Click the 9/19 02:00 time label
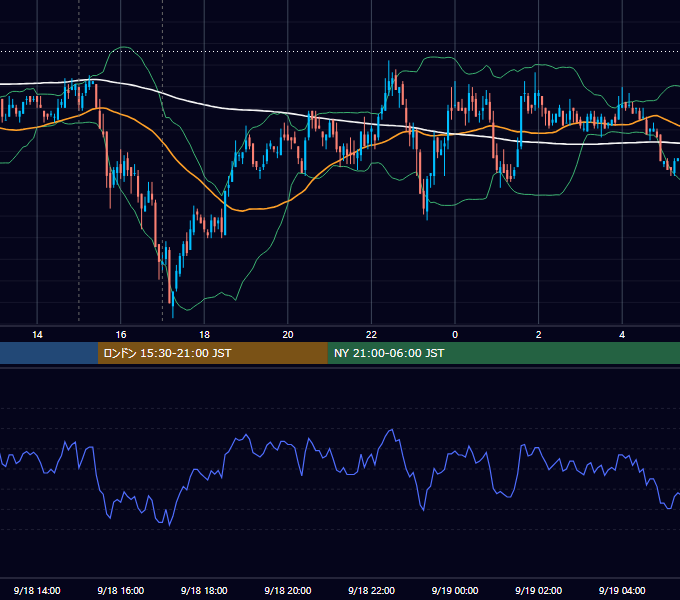This screenshot has height=600, width=680. (x=539, y=590)
